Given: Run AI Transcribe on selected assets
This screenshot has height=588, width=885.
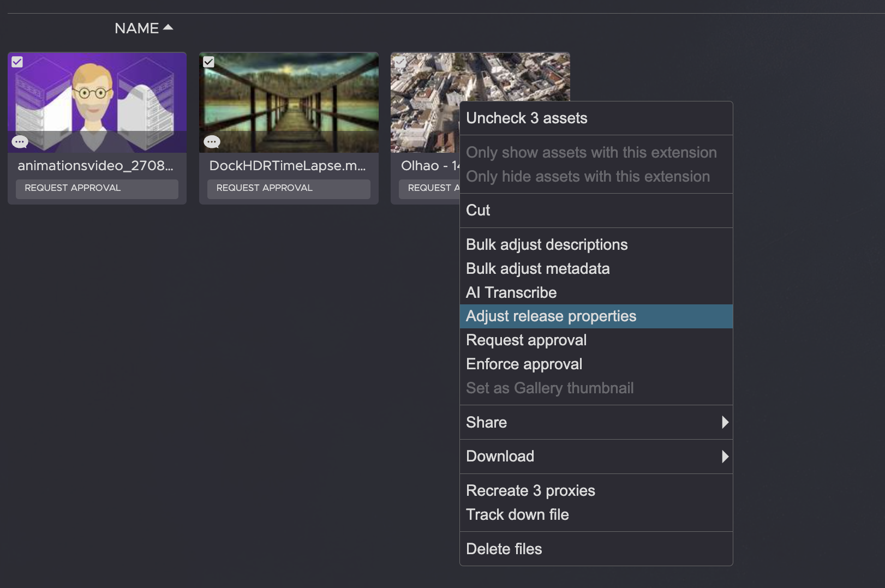Looking at the screenshot, I should click(x=511, y=292).
